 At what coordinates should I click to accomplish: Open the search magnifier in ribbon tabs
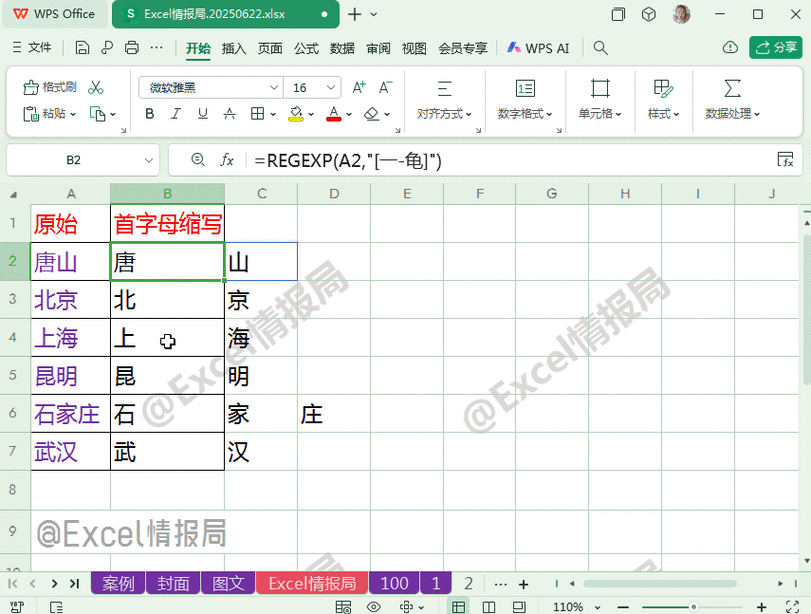point(600,48)
